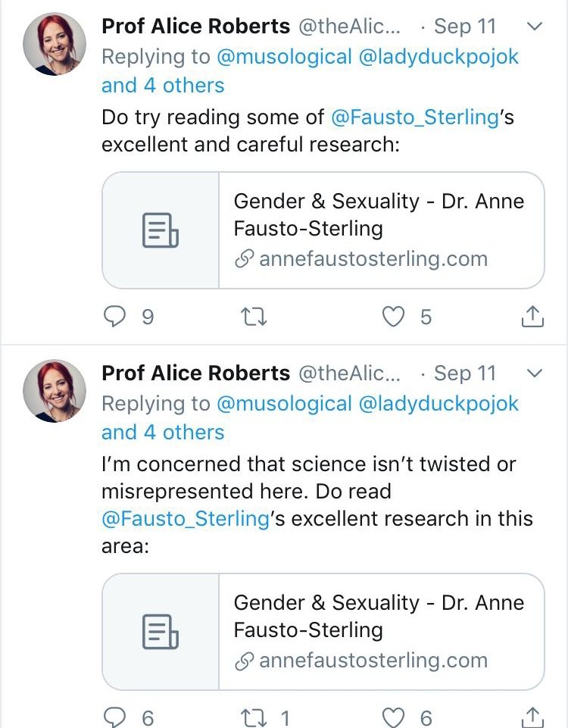
Task: Retweet the second tweet with 1 retweet
Action: [254, 717]
